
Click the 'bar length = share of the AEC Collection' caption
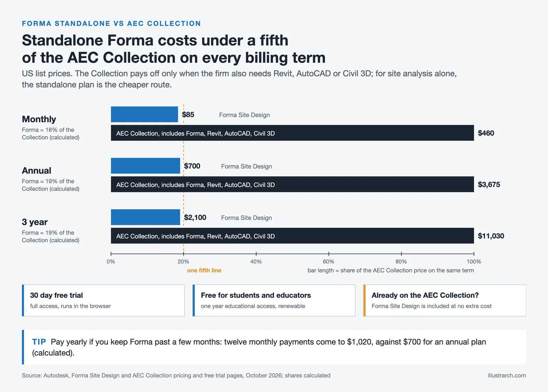point(391,270)
